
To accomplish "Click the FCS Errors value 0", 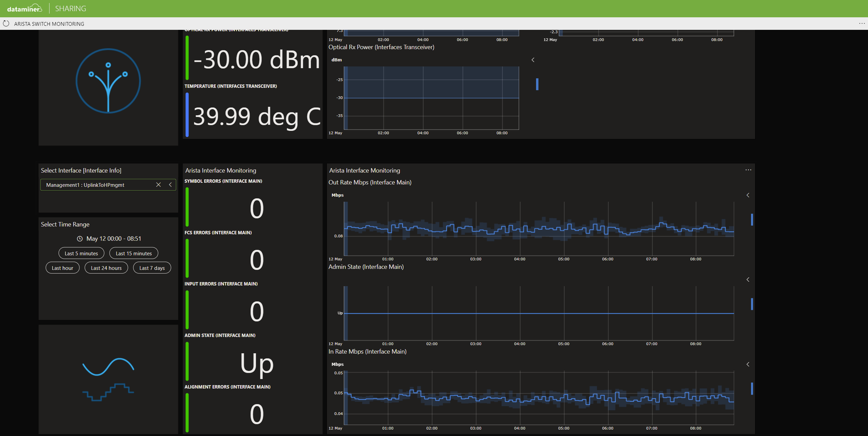I will 257,260.
